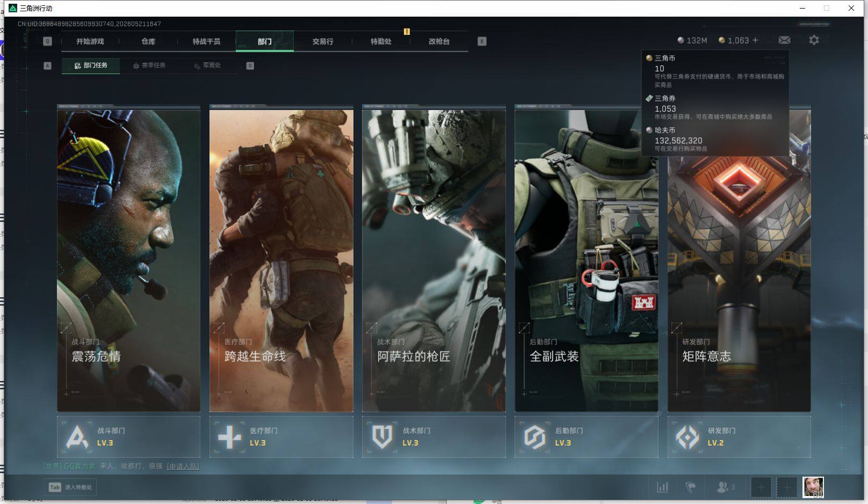Click the 1,053 三角券 amount
Image resolution: width=868 pixels, height=504 pixels.
pos(666,109)
